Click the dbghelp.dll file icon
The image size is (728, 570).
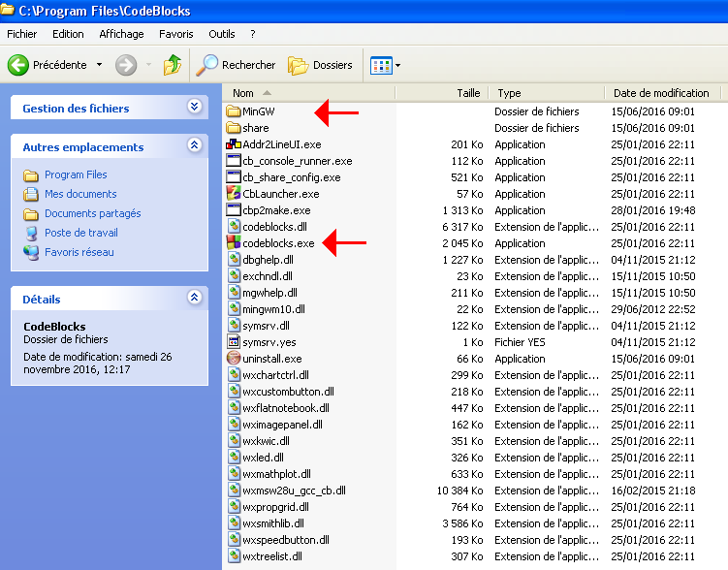234,260
